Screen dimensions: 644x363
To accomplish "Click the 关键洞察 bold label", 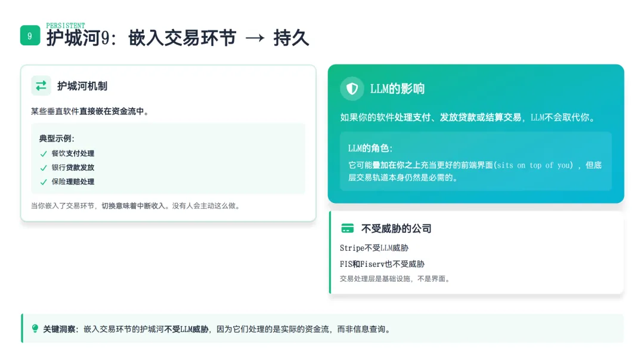I will click(x=60, y=329).
